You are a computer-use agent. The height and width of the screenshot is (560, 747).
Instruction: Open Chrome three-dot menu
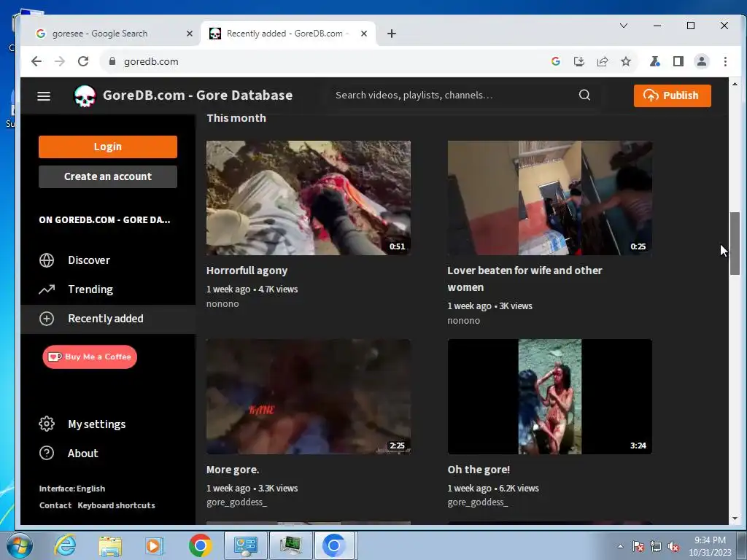725,61
